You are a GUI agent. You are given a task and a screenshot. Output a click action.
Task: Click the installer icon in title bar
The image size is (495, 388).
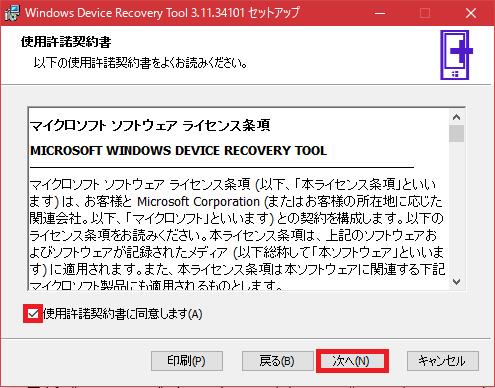[x=12, y=13]
